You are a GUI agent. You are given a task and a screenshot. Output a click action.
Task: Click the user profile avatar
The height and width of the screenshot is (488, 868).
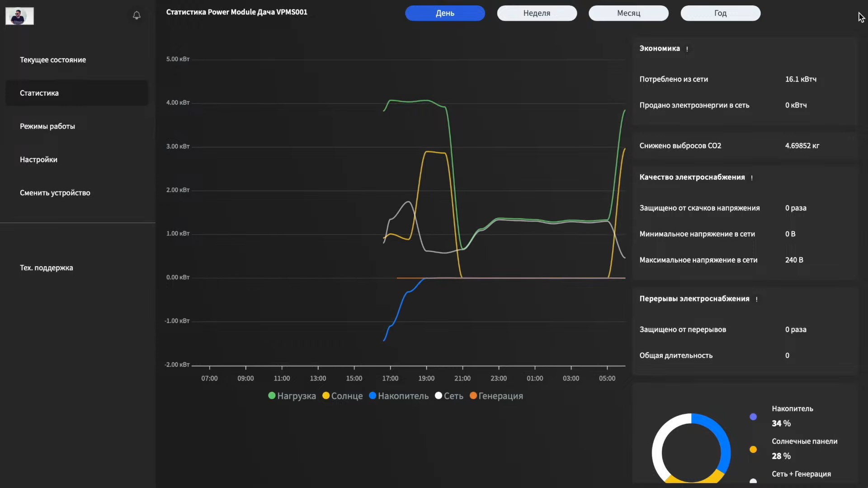[x=19, y=15]
